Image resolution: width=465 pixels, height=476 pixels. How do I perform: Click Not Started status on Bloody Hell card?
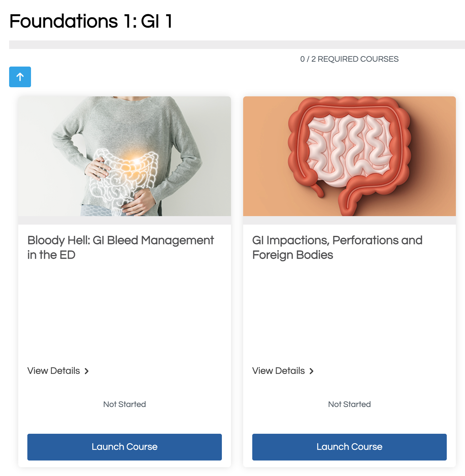tap(125, 404)
